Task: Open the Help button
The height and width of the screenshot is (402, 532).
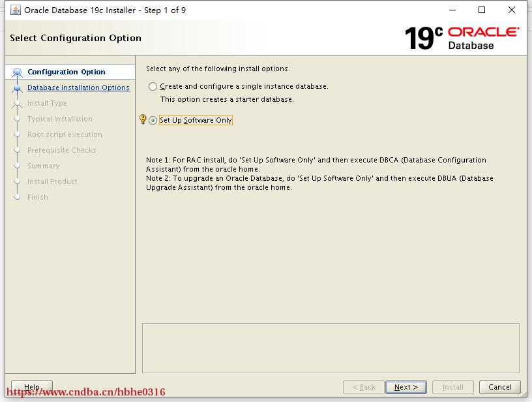Action: point(32,387)
